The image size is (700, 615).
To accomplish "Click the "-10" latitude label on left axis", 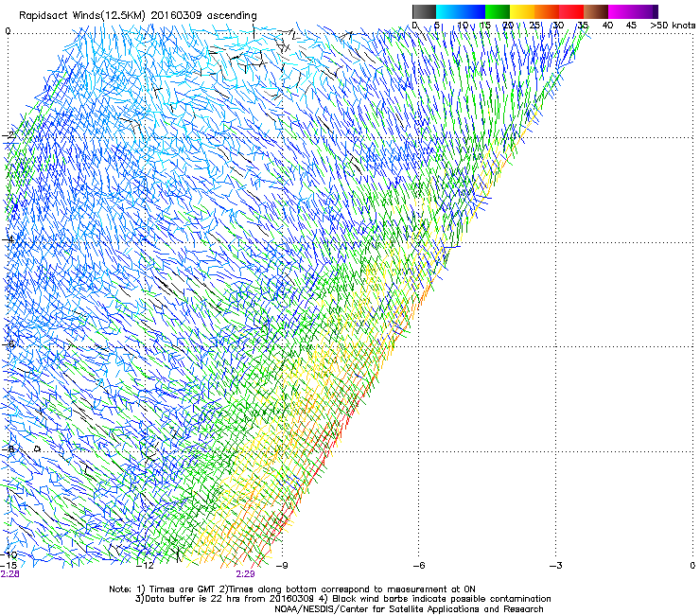I will 9,554.
